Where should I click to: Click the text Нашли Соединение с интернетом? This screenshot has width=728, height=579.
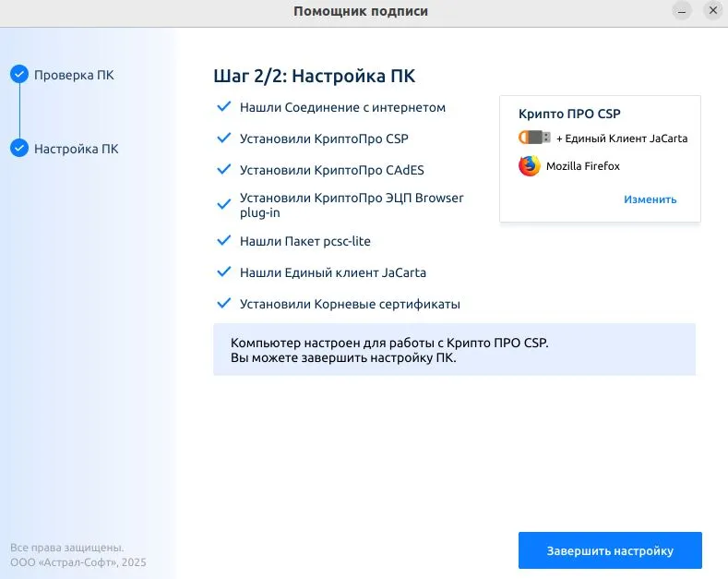(x=342, y=107)
